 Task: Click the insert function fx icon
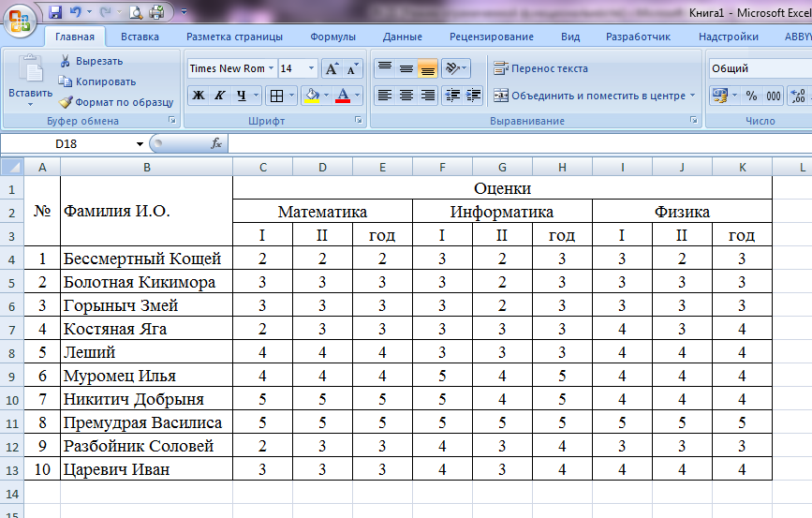216,143
